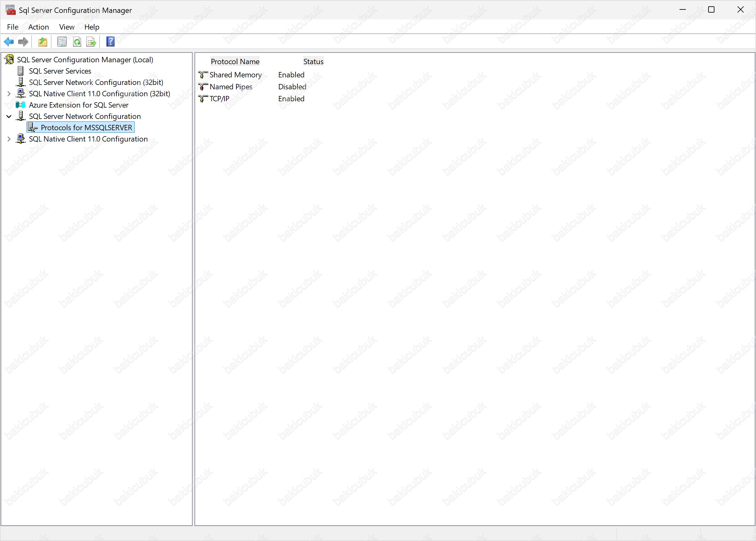
Task: Click the blue Help question-mark icon
Action: 110,42
